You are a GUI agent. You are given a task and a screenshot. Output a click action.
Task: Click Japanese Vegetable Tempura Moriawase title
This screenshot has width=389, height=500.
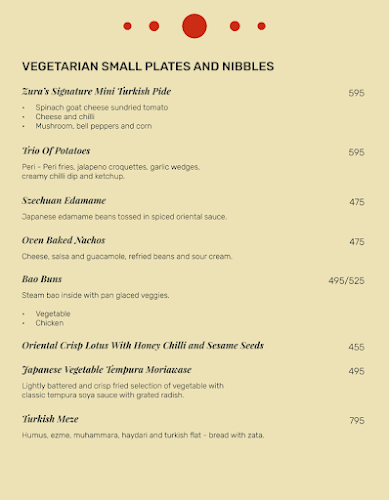pyautogui.click(x=107, y=370)
